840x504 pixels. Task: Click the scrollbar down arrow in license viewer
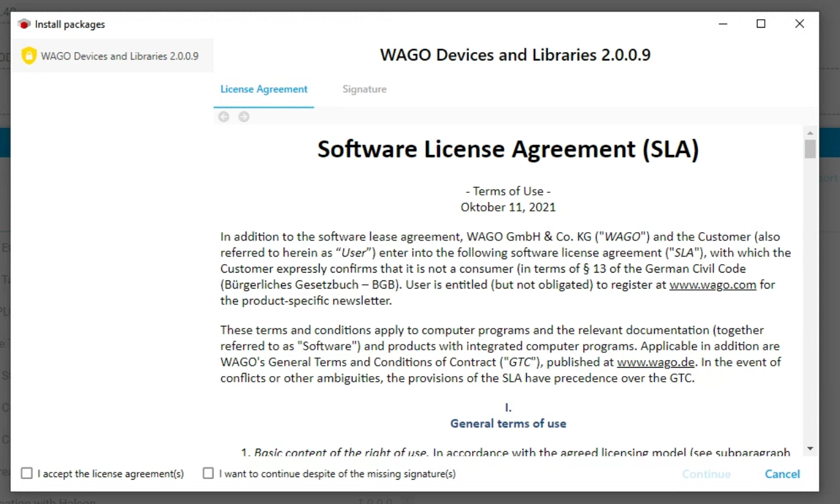coord(810,448)
